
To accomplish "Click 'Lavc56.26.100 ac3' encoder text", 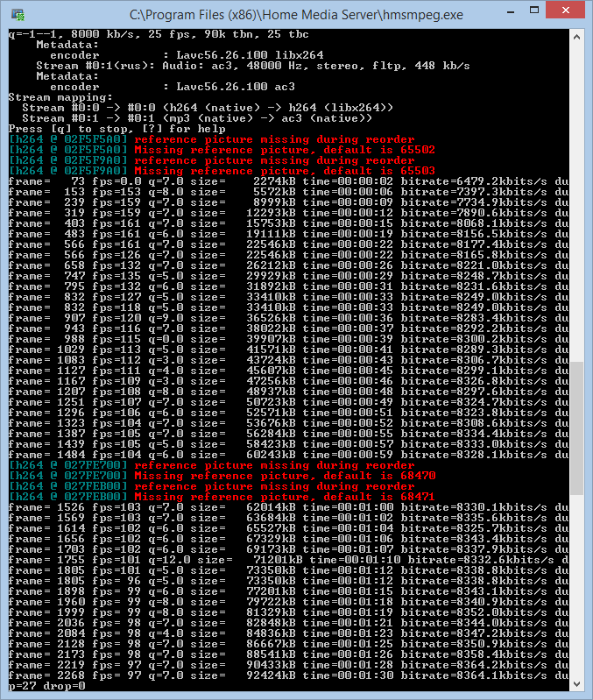I will click(236, 87).
